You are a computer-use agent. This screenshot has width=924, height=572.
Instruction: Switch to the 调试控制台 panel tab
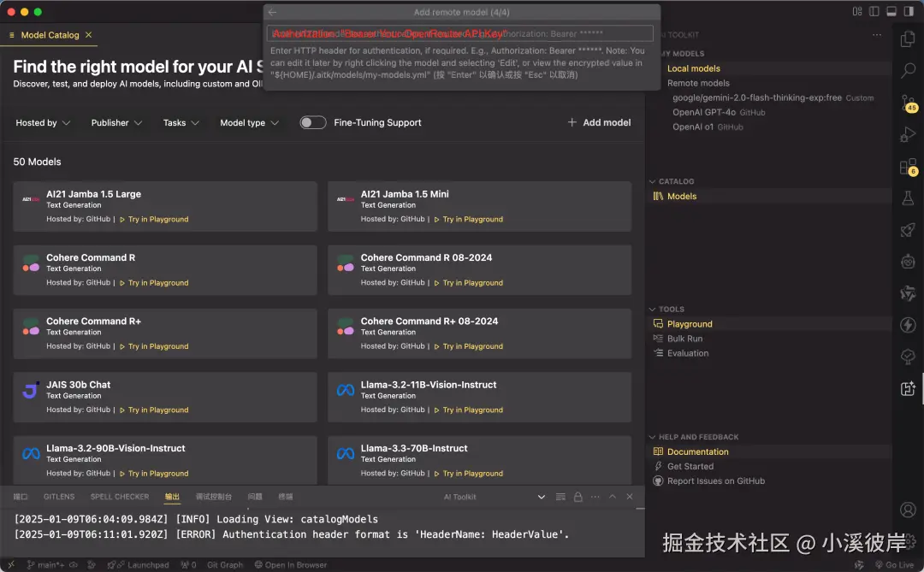(213, 497)
